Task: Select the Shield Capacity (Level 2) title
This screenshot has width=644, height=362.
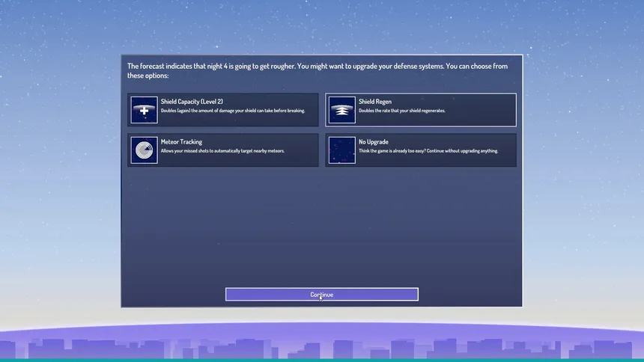Action: 192,102
